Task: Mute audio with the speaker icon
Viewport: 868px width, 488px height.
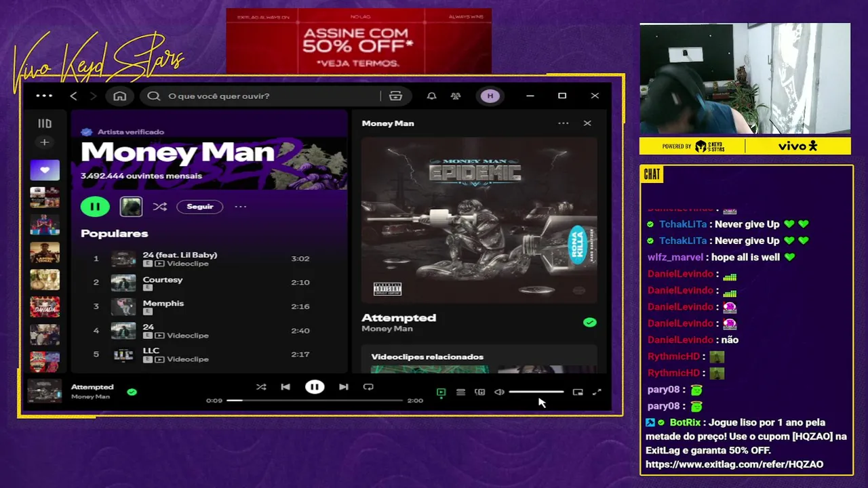Action: coord(499,392)
